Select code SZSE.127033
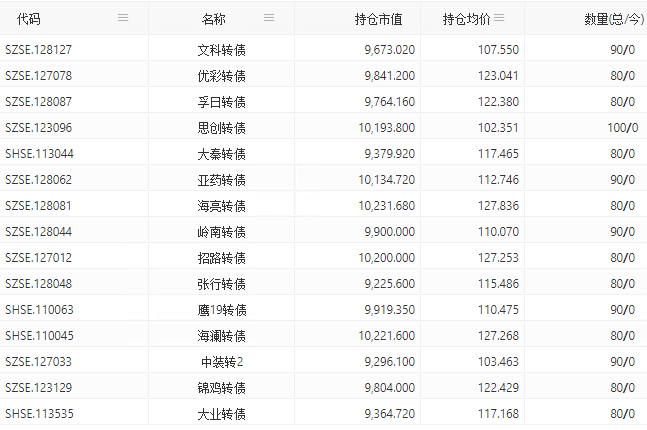Viewport: 647px width, 430px height. tap(38, 361)
